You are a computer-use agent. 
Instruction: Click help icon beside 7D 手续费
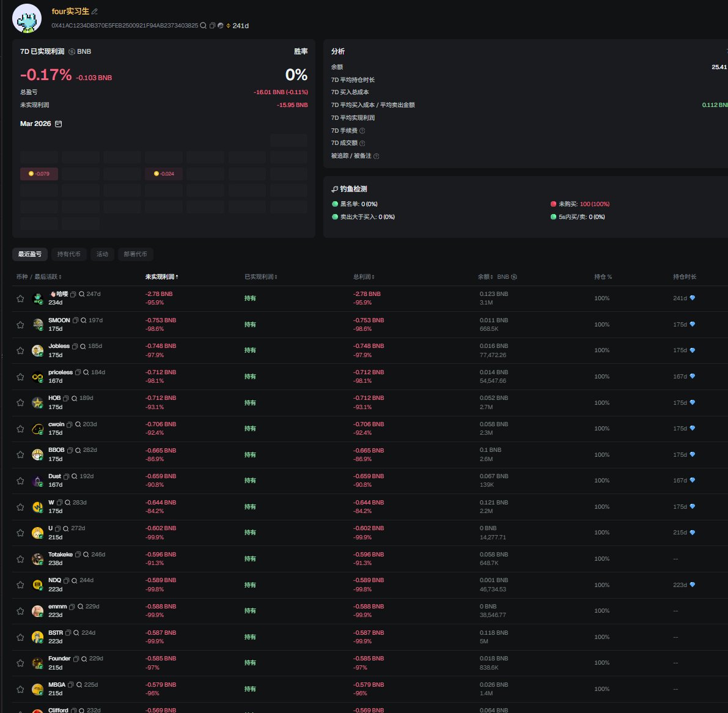[x=362, y=131]
